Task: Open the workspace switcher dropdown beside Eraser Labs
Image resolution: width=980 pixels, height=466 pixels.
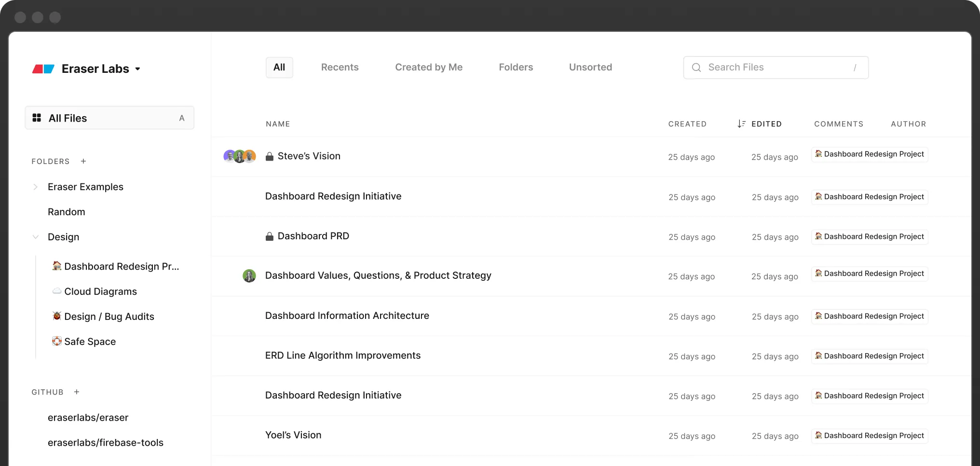Action: [x=138, y=69]
